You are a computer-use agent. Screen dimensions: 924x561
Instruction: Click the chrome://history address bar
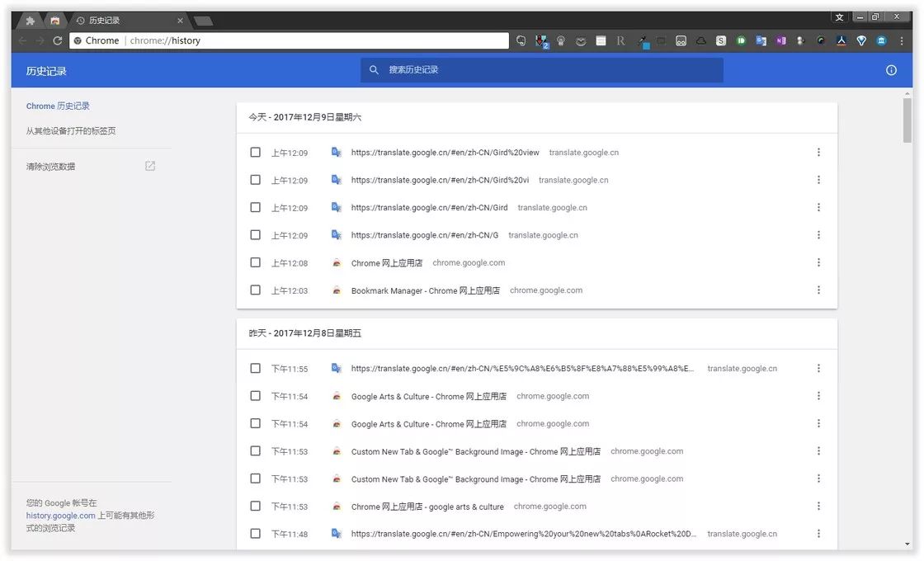point(289,40)
